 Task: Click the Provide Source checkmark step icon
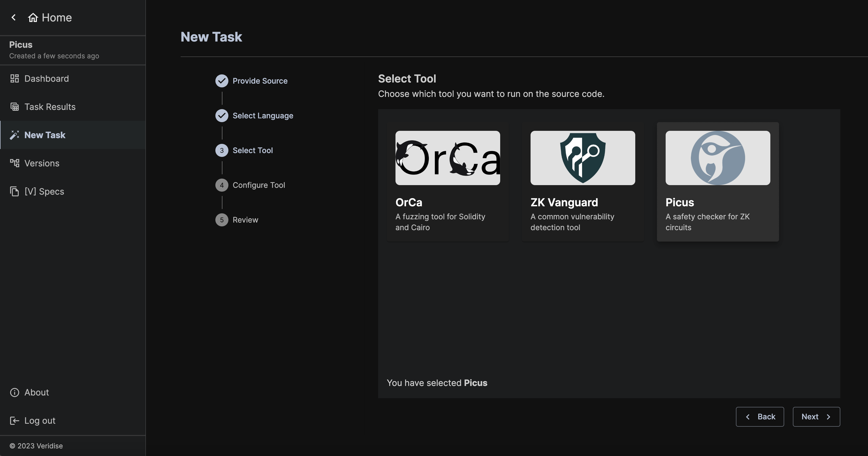222,81
